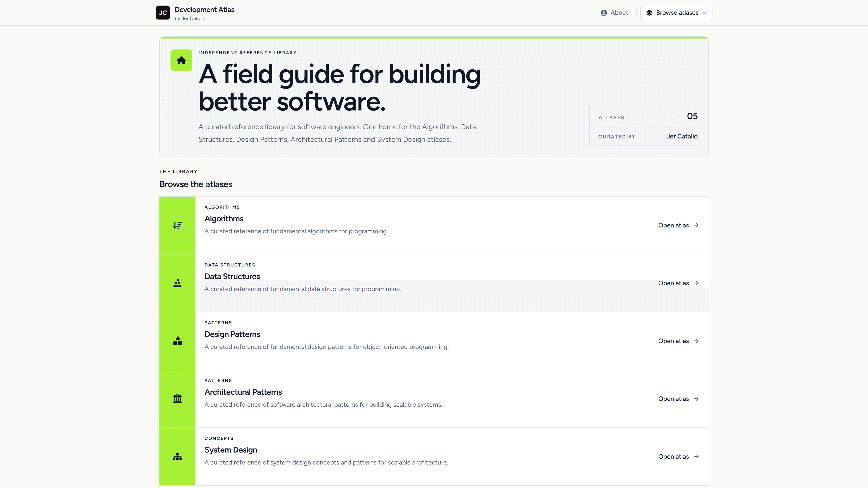Click the Design Patterns shapes icon tile
This screenshot has height=488, width=868.
(177, 341)
